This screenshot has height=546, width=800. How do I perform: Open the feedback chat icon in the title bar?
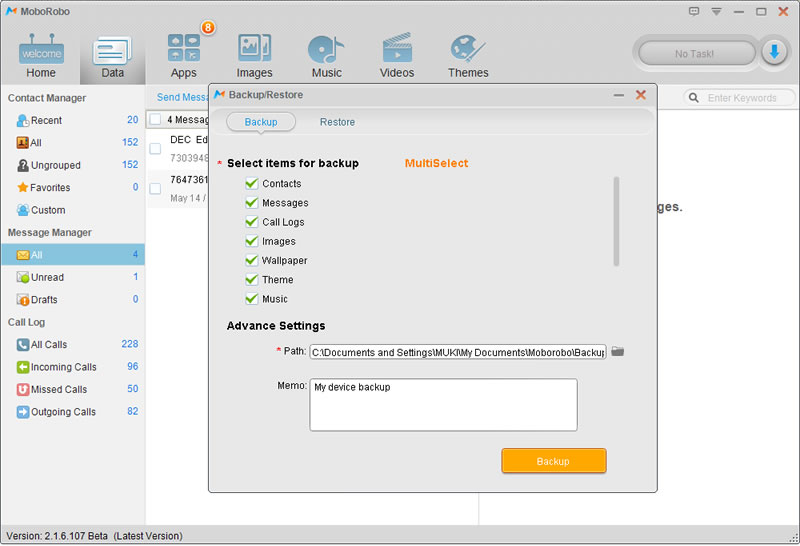click(693, 11)
